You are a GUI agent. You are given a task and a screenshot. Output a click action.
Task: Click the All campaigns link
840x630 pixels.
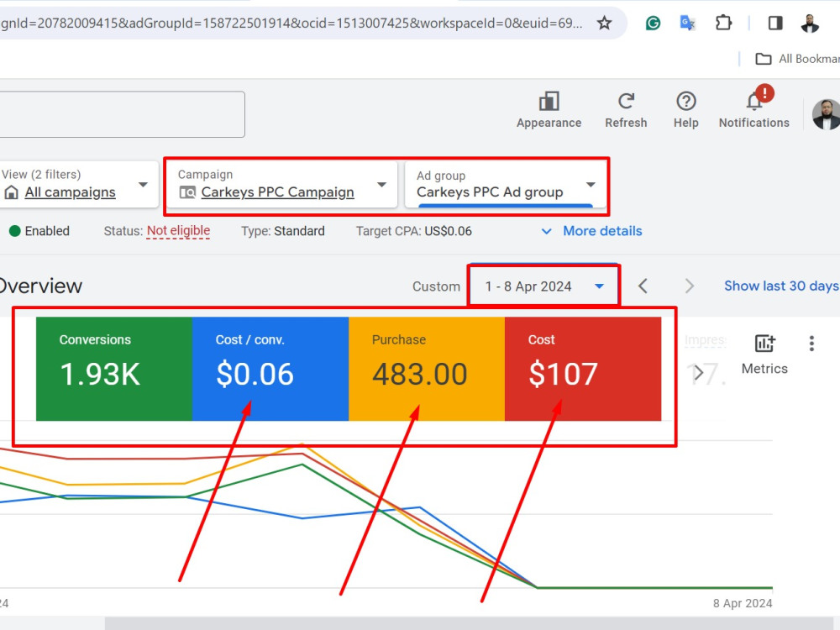(x=71, y=192)
